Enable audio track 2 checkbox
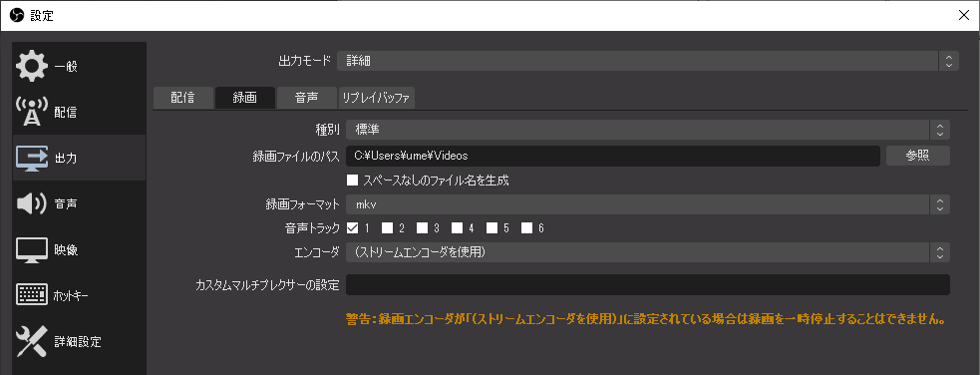Image resolution: width=980 pixels, height=375 pixels. (388, 227)
